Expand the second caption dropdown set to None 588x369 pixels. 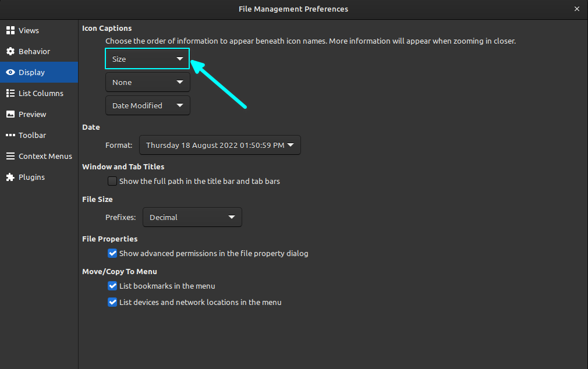147,82
